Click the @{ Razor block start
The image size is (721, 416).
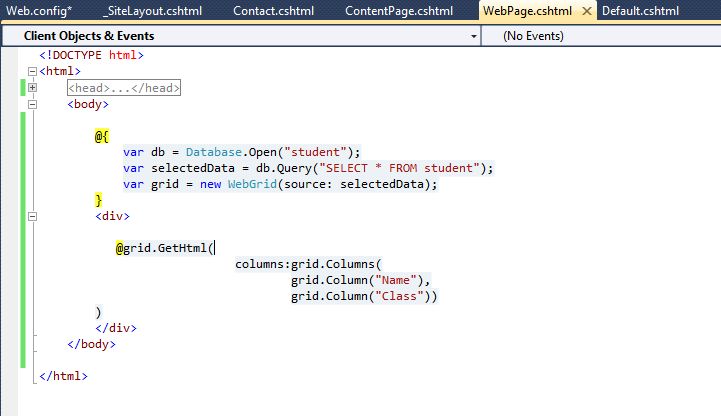102,136
